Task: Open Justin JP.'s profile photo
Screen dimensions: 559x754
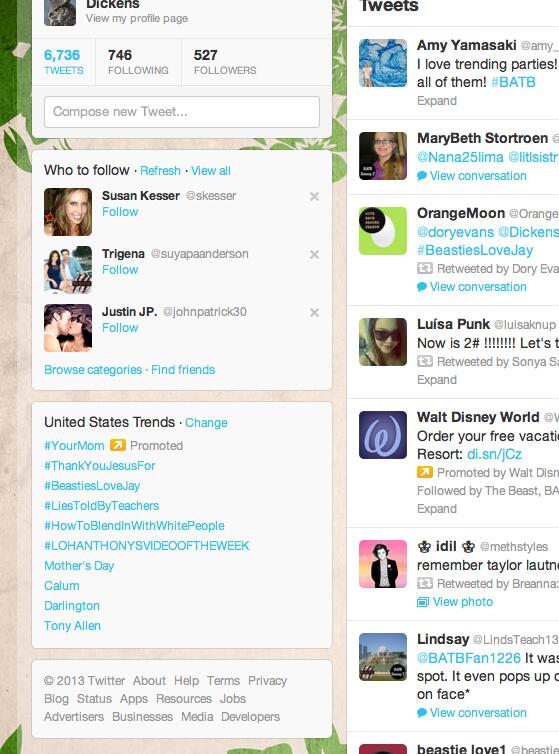Action: [68, 328]
